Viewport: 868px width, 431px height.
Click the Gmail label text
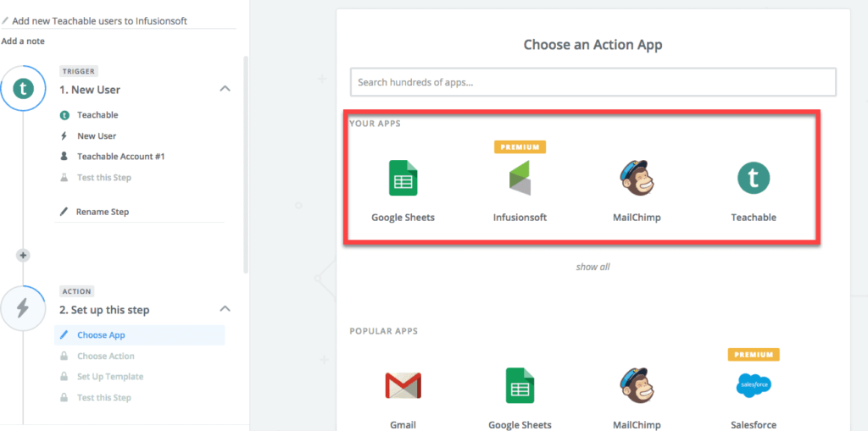pos(403,425)
